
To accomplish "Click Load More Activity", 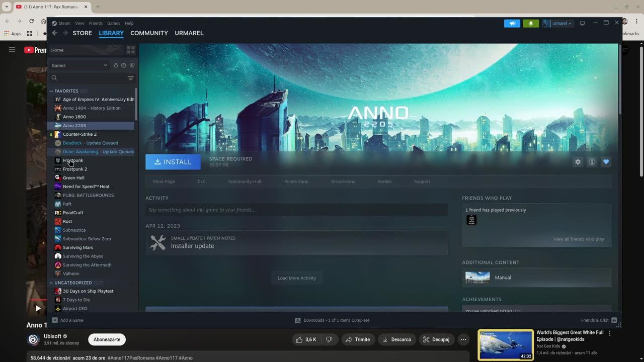I will pos(297,278).
